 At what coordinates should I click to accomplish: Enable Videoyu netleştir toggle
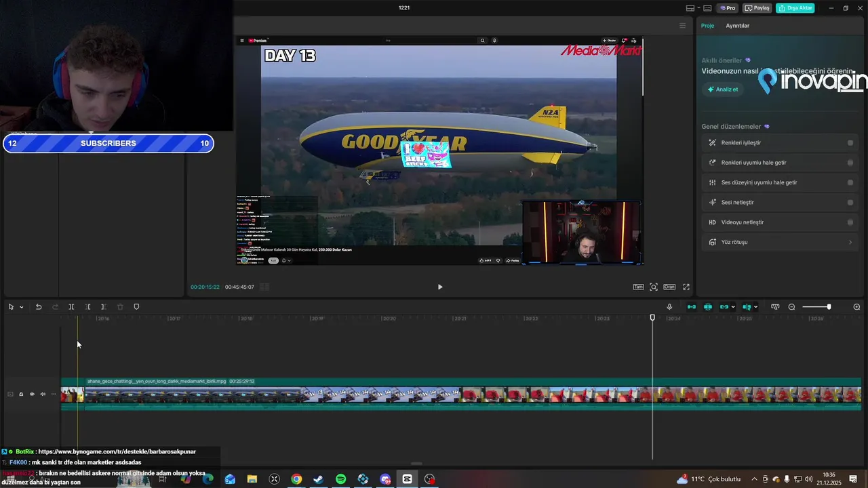pyautogui.click(x=850, y=222)
